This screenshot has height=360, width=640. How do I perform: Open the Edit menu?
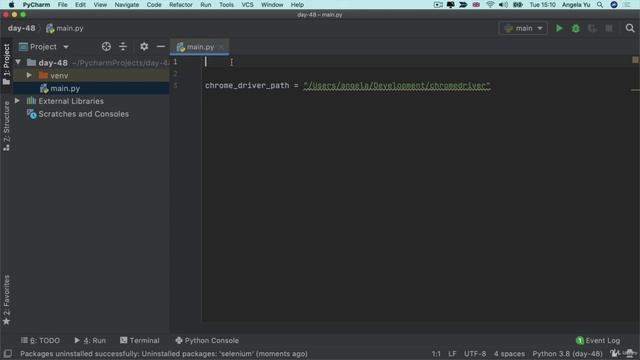tap(80, 4)
